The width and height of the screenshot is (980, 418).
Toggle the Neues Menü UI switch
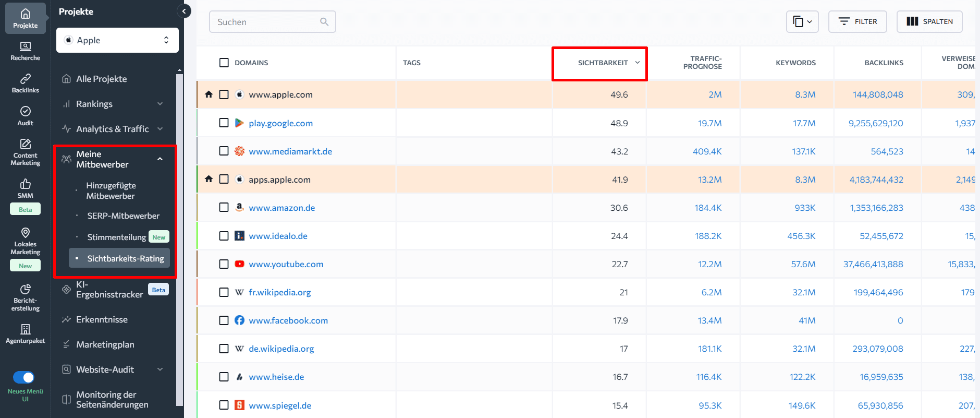(24, 377)
